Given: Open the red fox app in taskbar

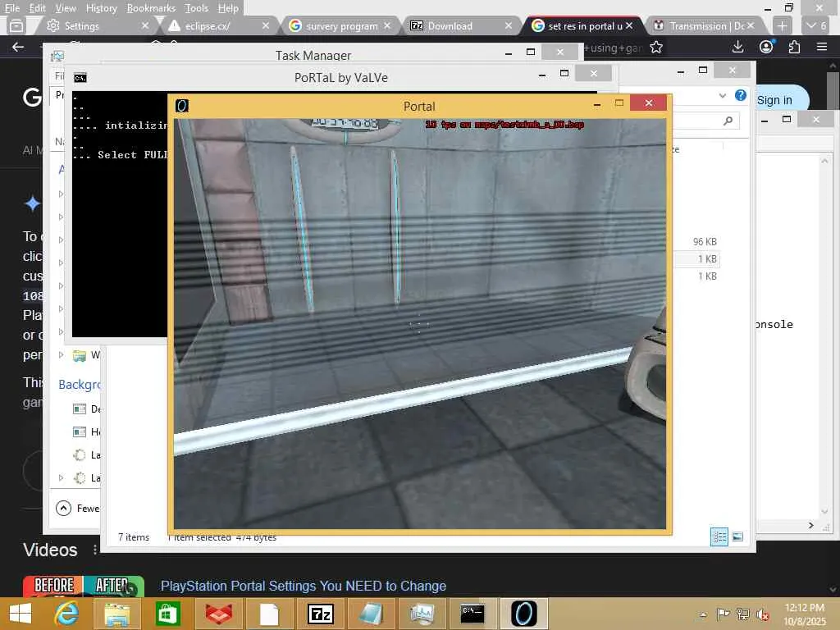Looking at the screenshot, I should click(219, 614).
